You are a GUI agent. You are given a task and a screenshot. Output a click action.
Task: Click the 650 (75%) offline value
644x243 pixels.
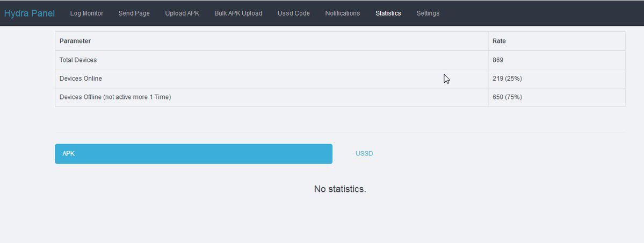point(507,97)
